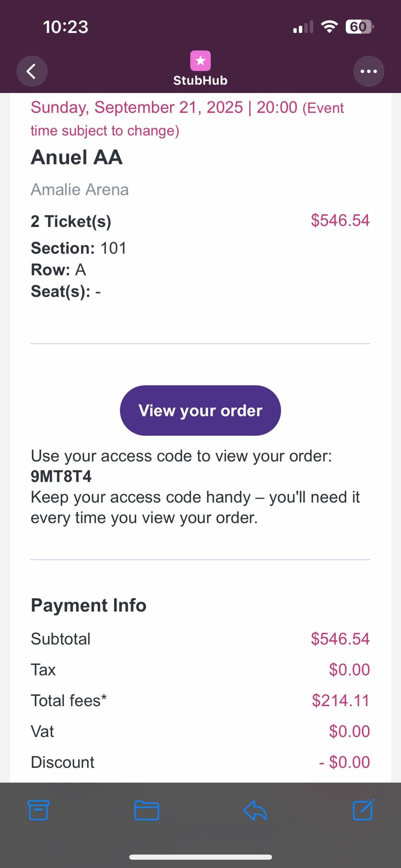Select the Archive icon in the toolbar
The image size is (401, 868).
tap(38, 811)
